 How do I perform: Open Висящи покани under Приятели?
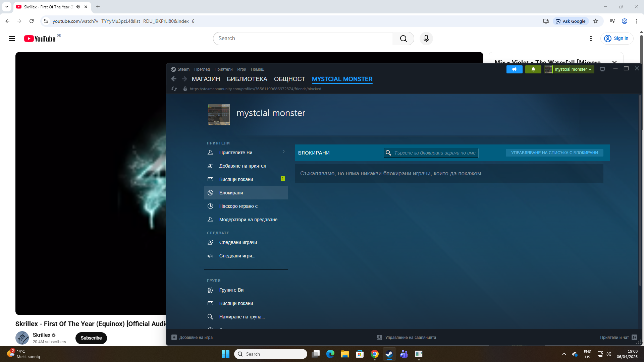(246, 179)
